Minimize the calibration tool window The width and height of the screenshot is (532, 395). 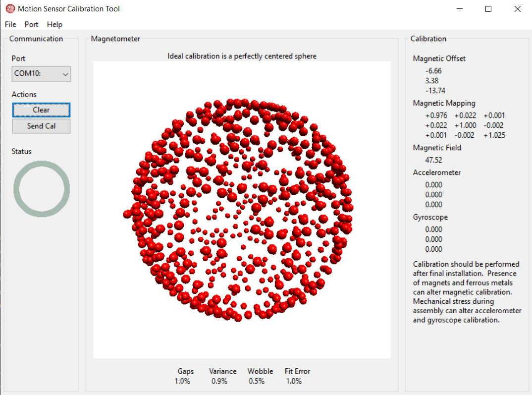(460, 9)
